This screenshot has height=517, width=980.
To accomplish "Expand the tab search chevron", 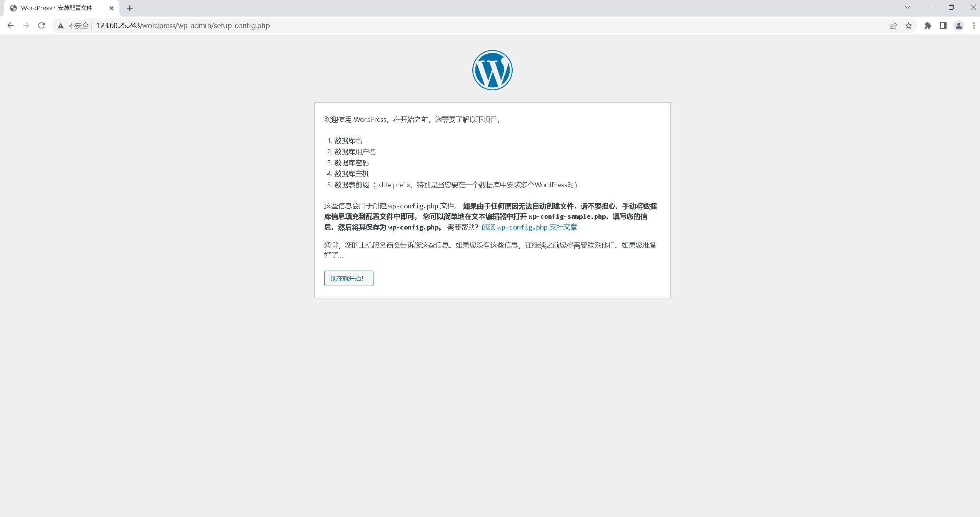I will pyautogui.click(x=907, y=7).
